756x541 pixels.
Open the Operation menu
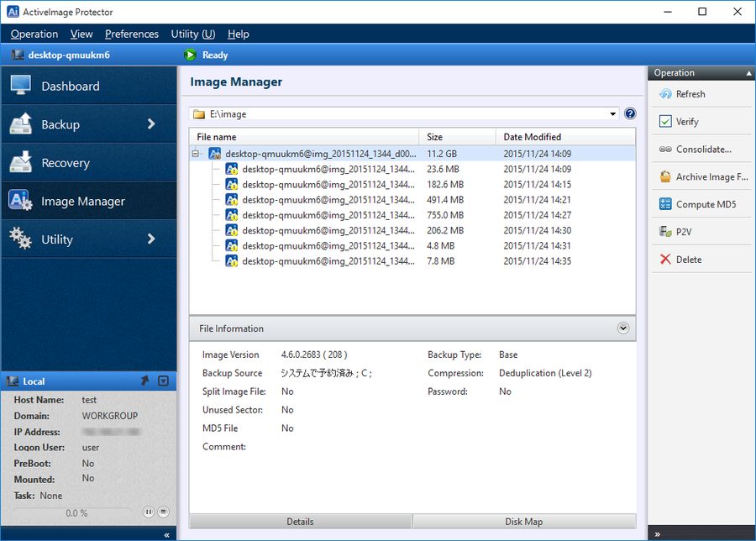tap(34, 34)
